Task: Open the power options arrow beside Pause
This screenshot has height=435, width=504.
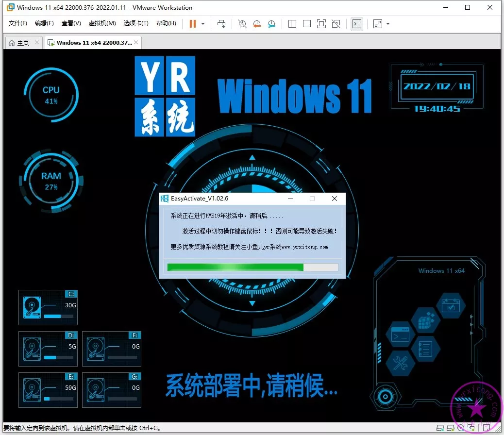Action: pyautogui.click(x=203, y=24)
